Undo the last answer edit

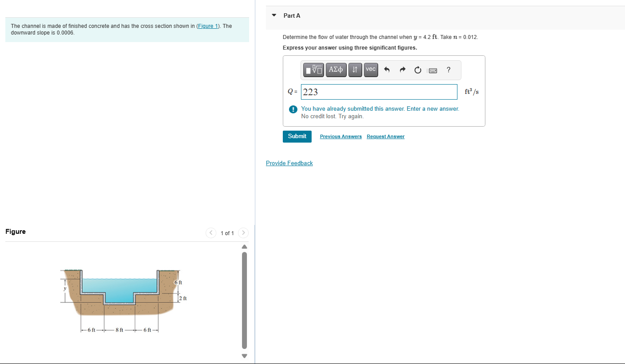click(387, 70)
